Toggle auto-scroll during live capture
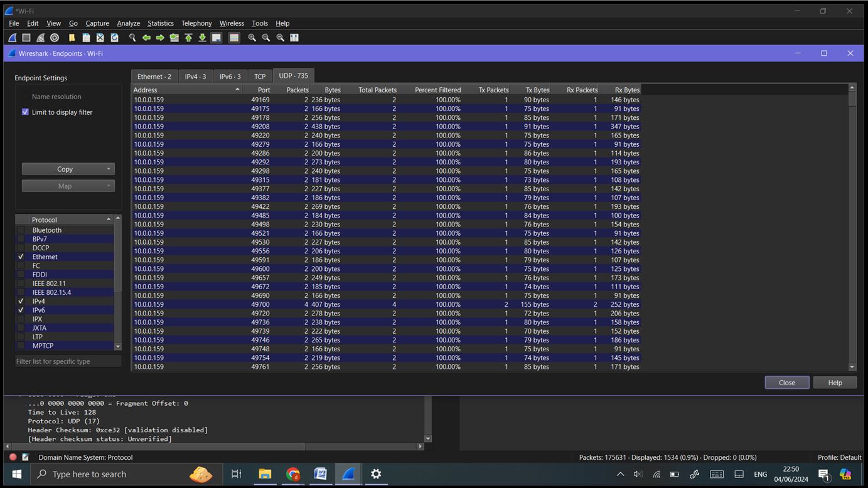This screenshot has width=868, height=488. [x=216, y=38]
